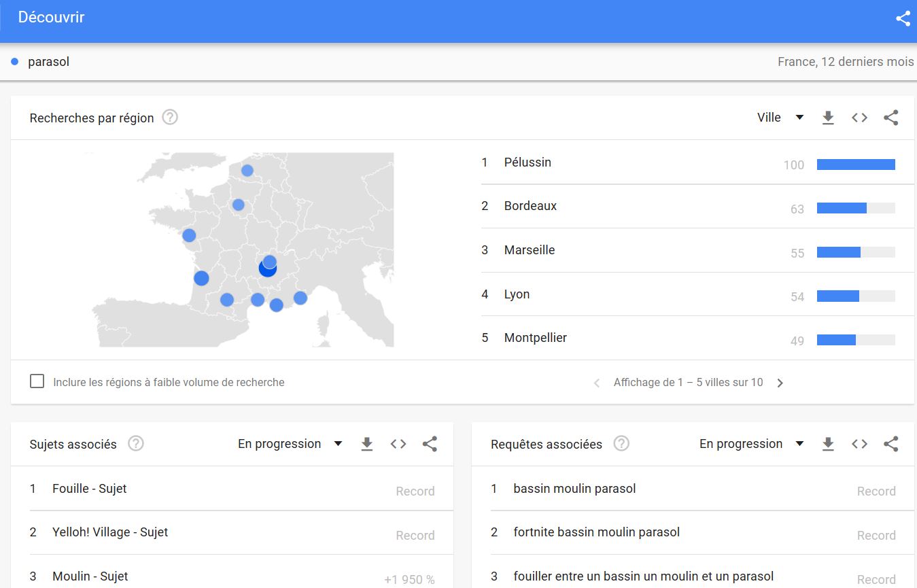
Task: Select Pélussin in the city ranking
Action: click(527, 162)
